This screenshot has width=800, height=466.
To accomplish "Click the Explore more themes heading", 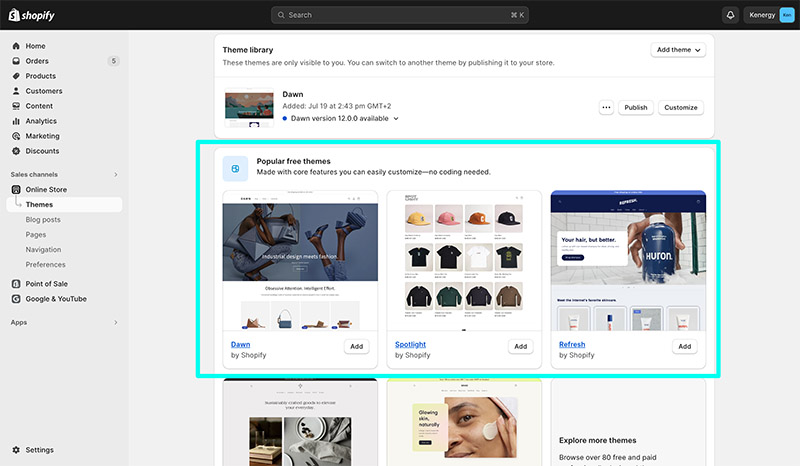I will coord(597,440).
